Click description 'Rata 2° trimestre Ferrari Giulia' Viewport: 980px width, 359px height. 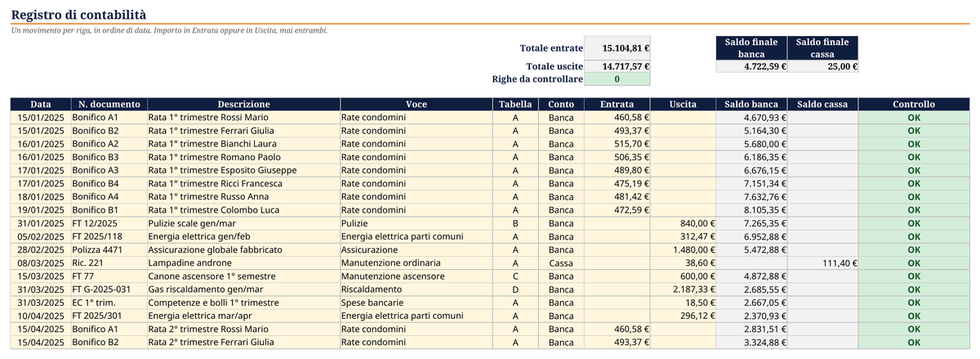(243, 342)
